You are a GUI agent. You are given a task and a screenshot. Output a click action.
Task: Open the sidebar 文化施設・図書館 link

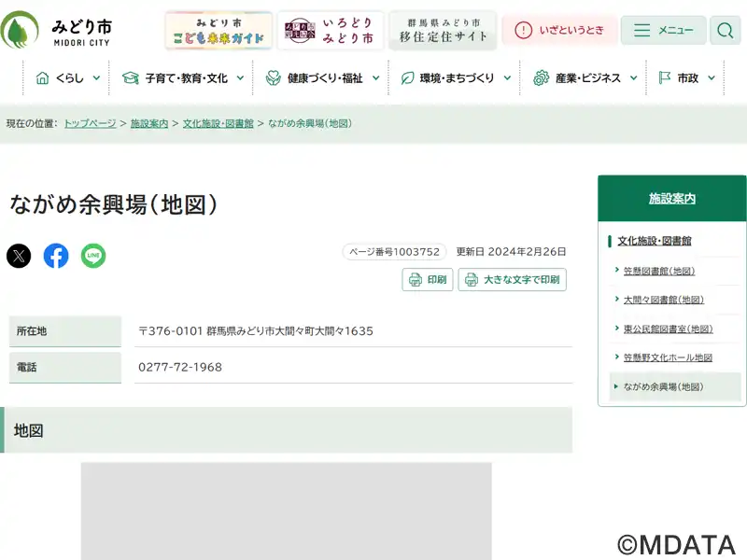tap(655, 241)
